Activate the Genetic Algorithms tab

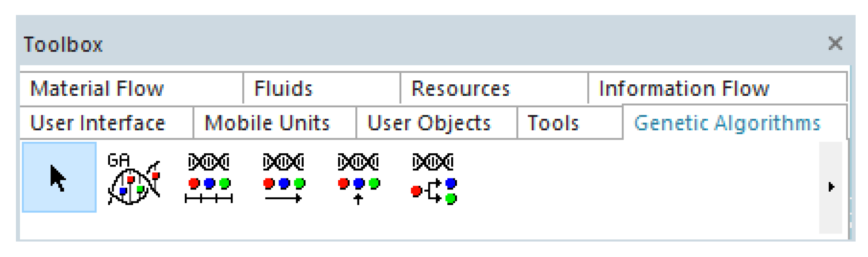click(x=727, y=123)
